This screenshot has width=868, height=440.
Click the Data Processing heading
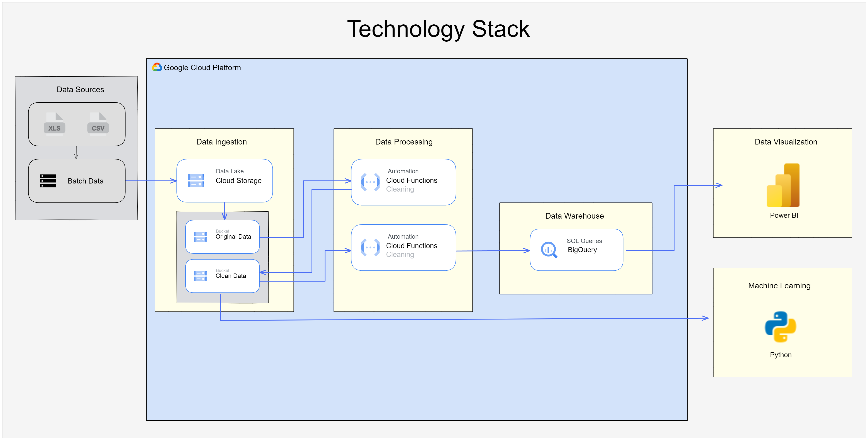(404, 142)
